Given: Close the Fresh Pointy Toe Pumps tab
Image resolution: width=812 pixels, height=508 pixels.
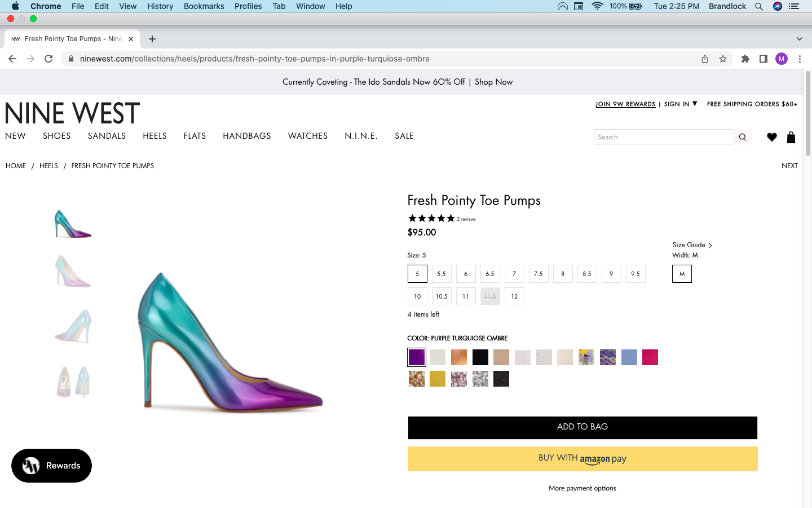Looking at the screenshot, I should [x=131, y=39].
